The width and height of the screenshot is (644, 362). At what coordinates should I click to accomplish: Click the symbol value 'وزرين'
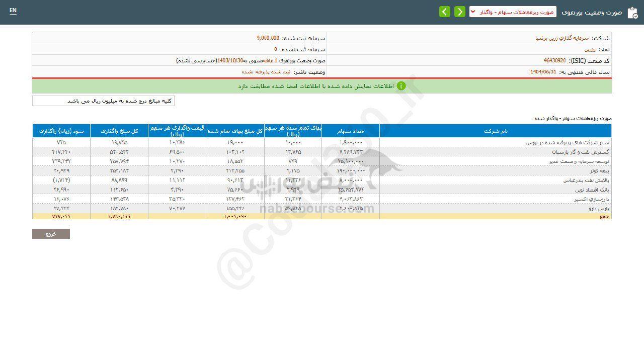[590, 50]
